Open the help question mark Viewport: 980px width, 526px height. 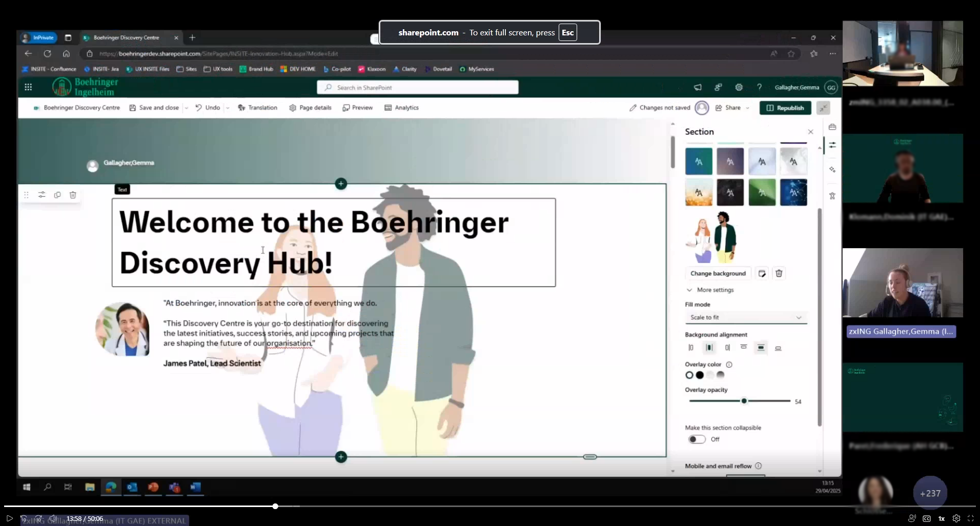[x=759, y=87]
